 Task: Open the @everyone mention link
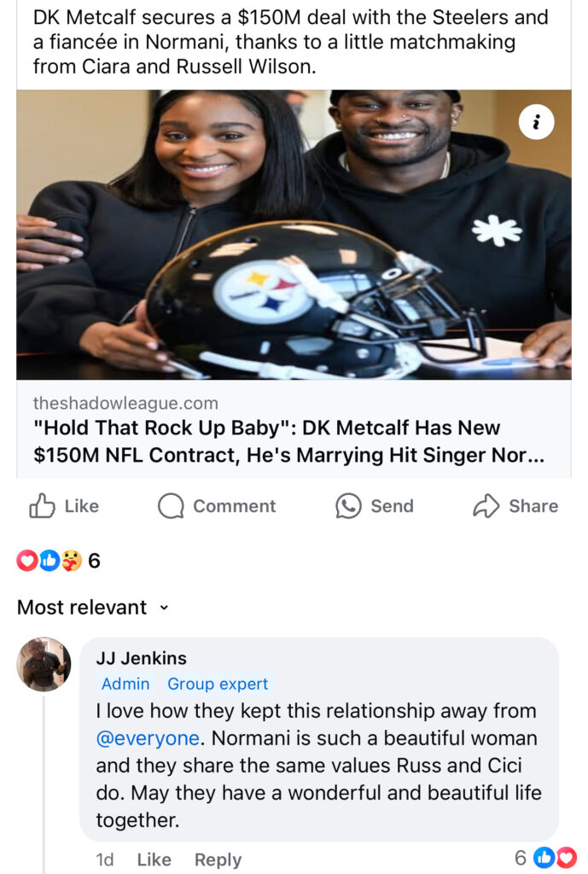tap(148, 738)
